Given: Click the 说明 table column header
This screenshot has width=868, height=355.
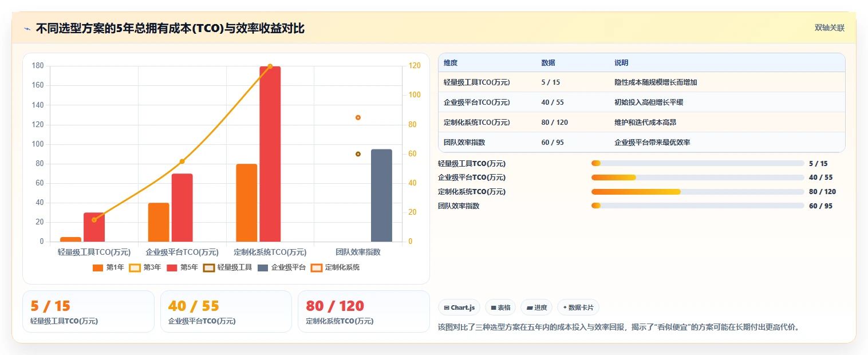Looking at the screenshot, I should coord(621,63).
